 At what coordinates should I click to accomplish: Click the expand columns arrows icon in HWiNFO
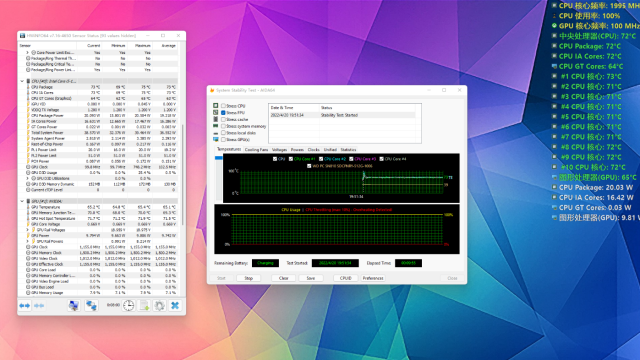(24, 305)
